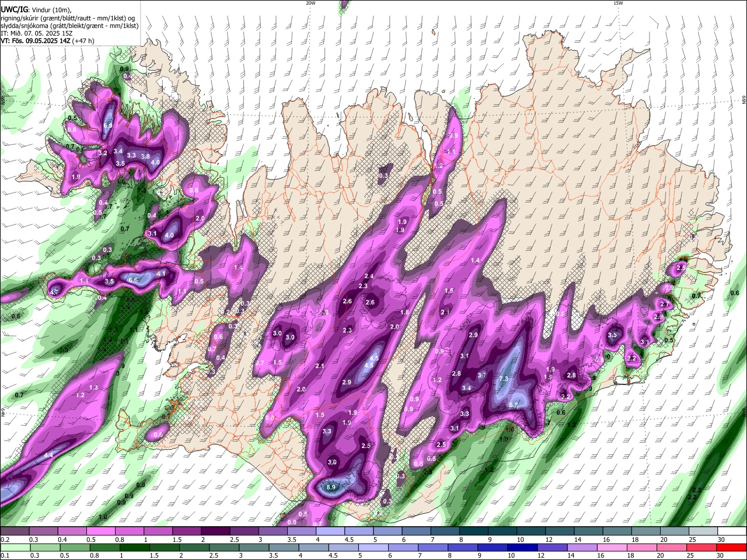Pick the bright pink 0.5 swatch in upper legend
747x560 pixels.
[x=100, y=531]
